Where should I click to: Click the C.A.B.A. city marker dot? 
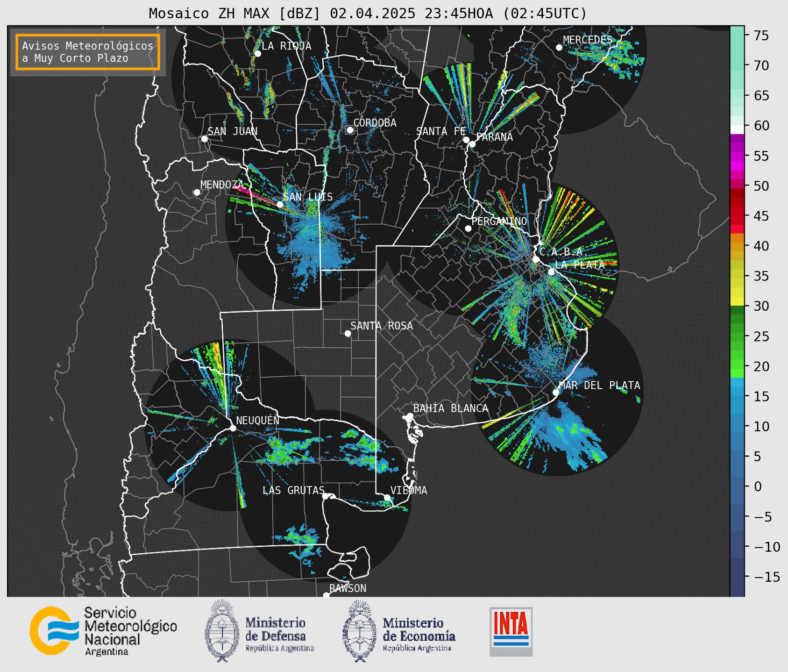536,259
